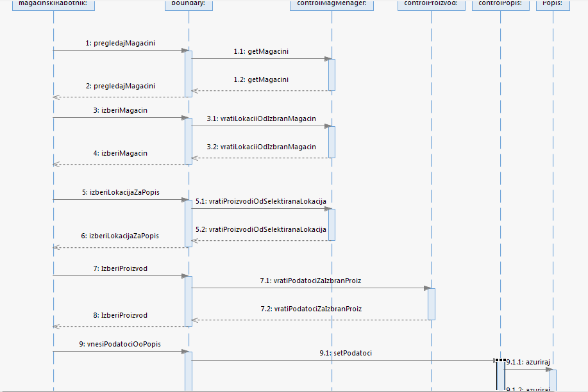The image size is (588, 392).
Task: Select message '7.1: vratiPodatociZaIzbranProiz'
Action: [x=310, y=281]
